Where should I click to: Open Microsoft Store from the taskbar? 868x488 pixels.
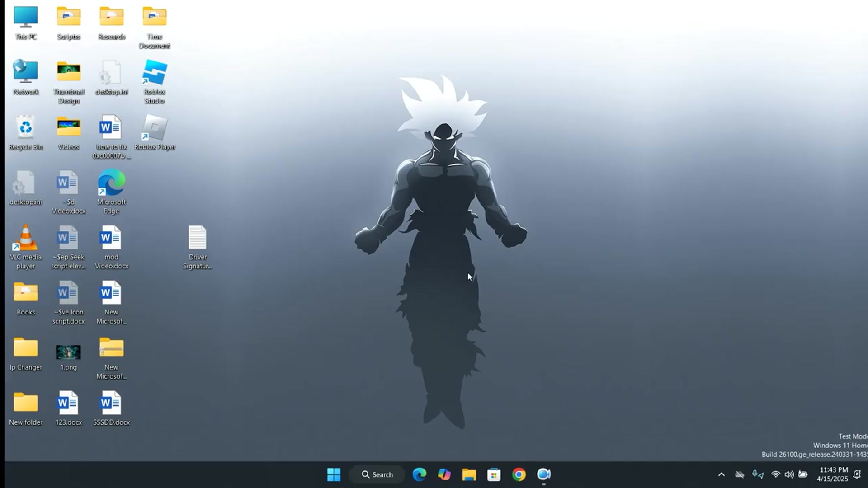click(494, 474)
